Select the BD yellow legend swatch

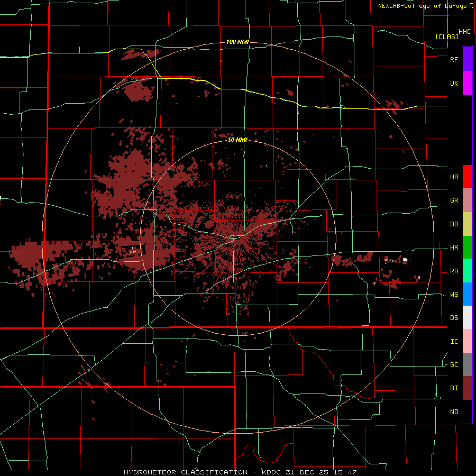tap(467, 224)
